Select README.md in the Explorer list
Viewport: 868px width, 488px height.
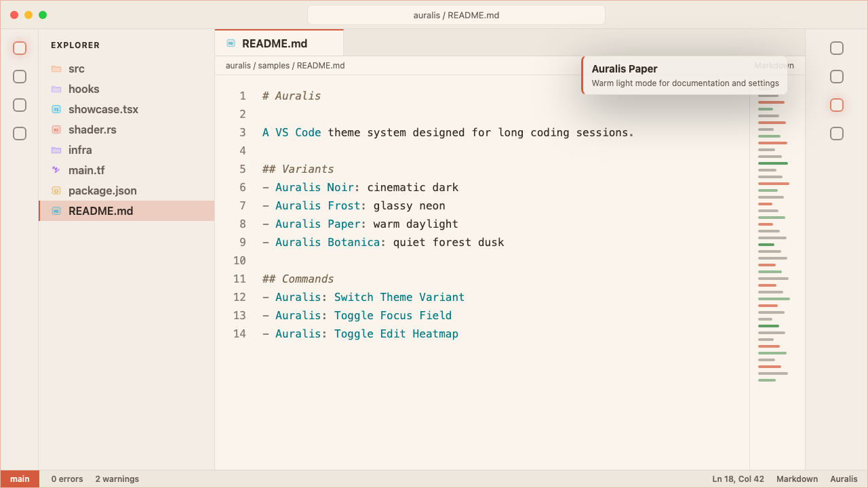pos(126,211)
